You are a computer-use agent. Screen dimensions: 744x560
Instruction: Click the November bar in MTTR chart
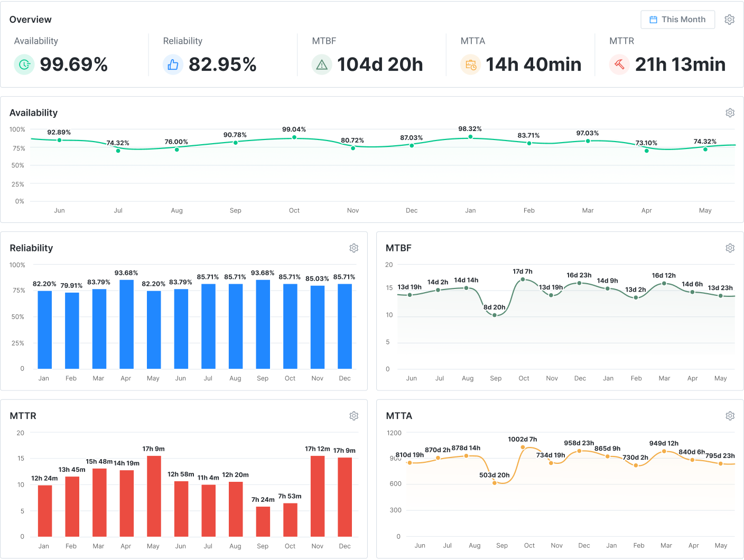click(318, 496)
